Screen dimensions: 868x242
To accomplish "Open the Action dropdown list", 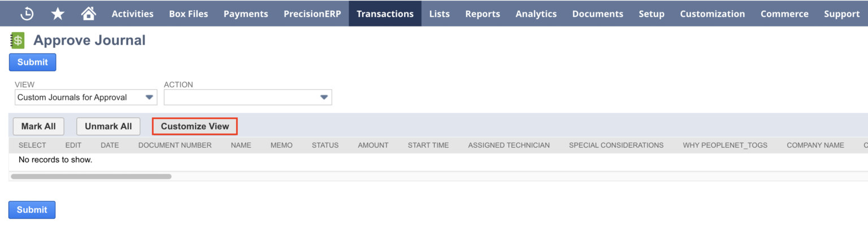I will [248, 97].
